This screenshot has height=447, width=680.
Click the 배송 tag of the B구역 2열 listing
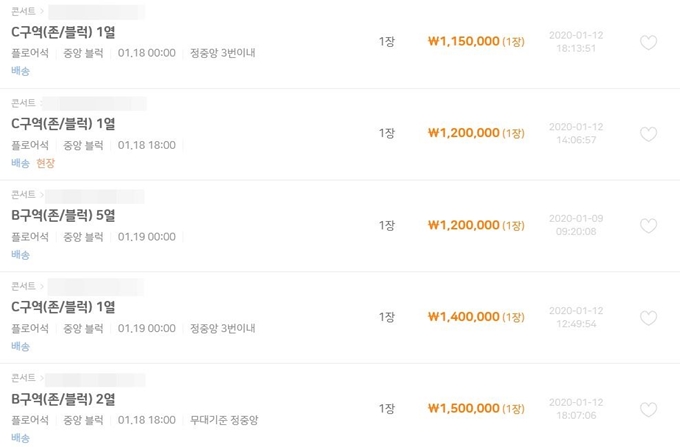[20, 438]
